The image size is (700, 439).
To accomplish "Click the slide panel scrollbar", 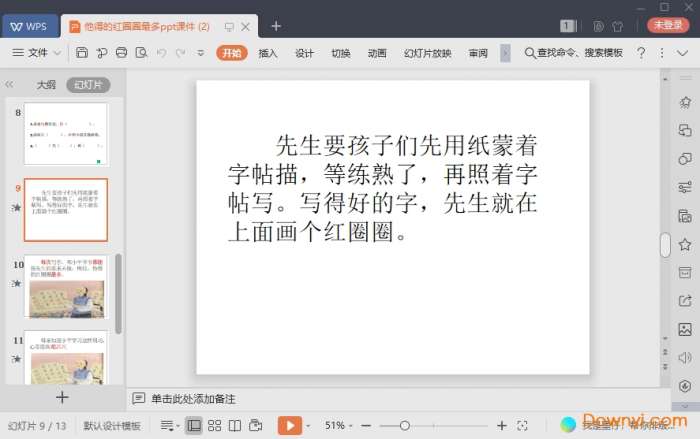I will pyautogui.click(x=118, y=294).
